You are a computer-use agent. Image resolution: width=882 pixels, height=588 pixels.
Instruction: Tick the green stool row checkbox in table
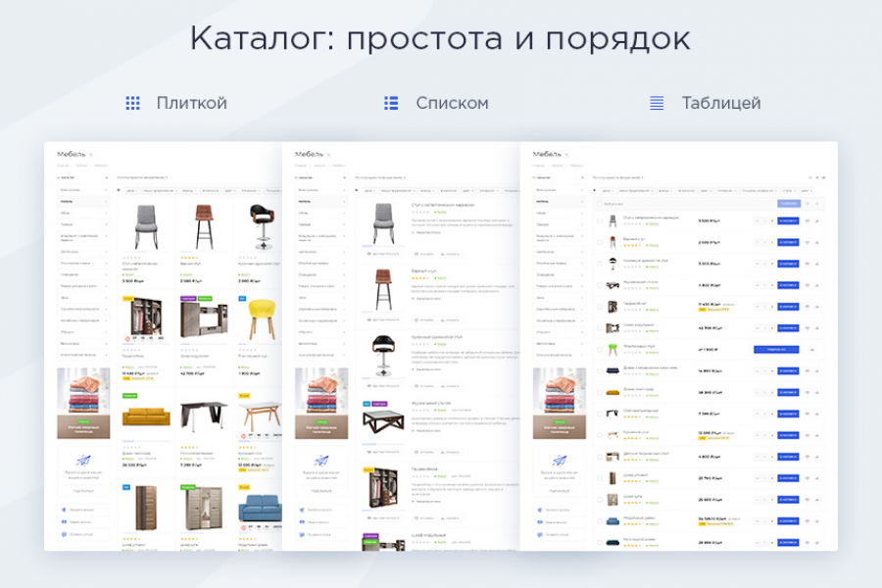600,350
